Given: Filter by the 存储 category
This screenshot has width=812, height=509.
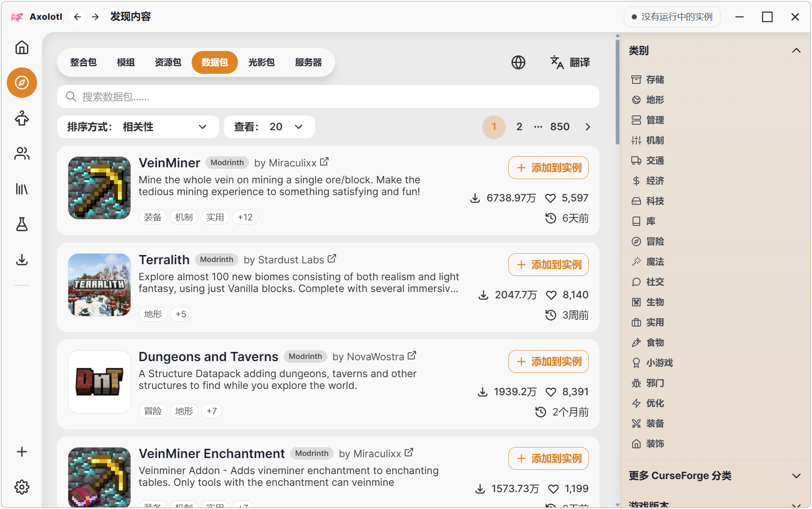Looking at the screenshot, I should (x=648, y=80).
